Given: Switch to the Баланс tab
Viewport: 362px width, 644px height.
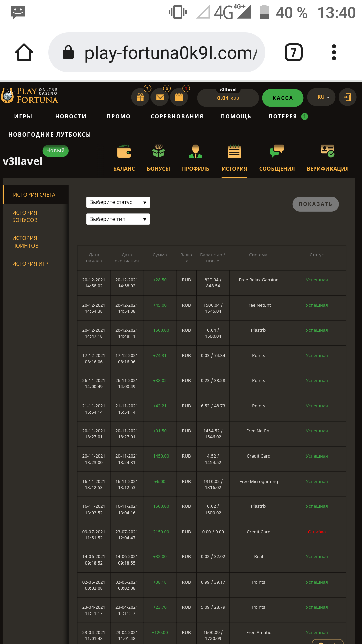Looking at the screenshot, I should pyautogui.click(x=124, y=169).
